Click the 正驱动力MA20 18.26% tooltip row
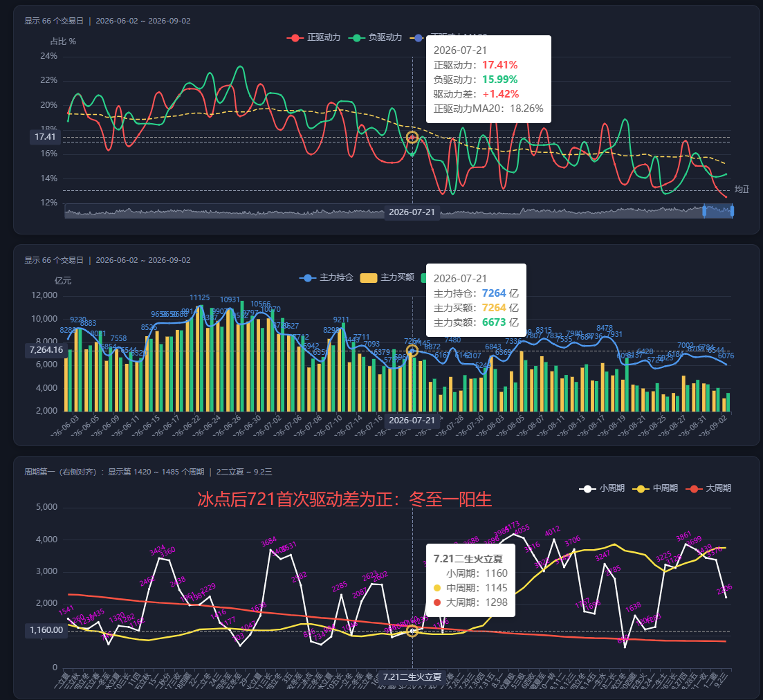 tap(488, 109)
